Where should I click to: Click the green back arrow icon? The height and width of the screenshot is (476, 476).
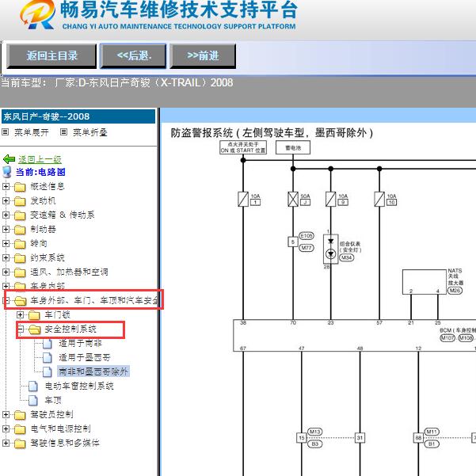9,159
